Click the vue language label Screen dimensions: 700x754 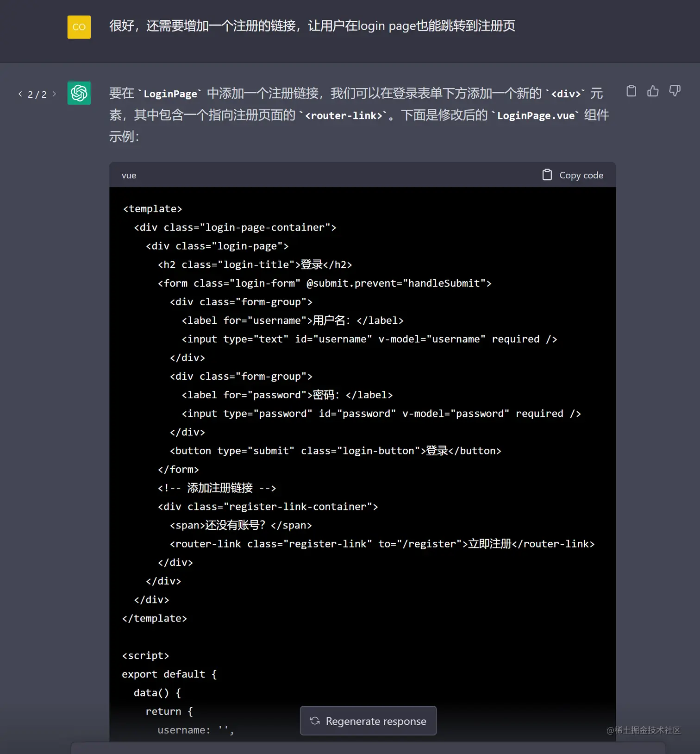129,176
